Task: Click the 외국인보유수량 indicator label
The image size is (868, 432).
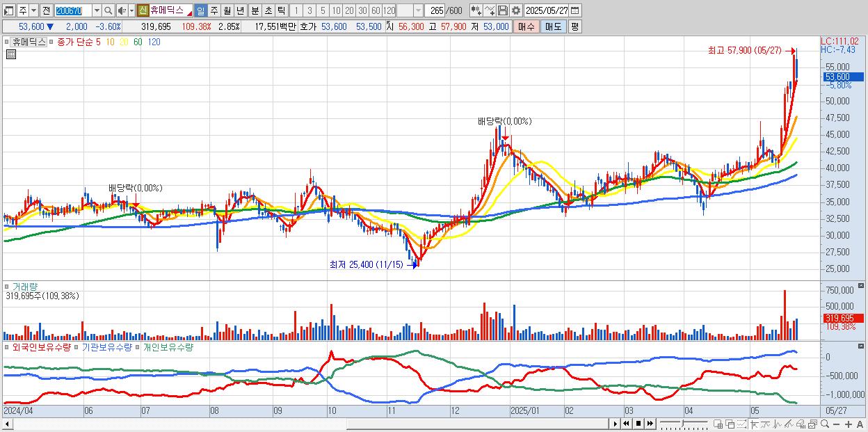Action: coord(42,346)
